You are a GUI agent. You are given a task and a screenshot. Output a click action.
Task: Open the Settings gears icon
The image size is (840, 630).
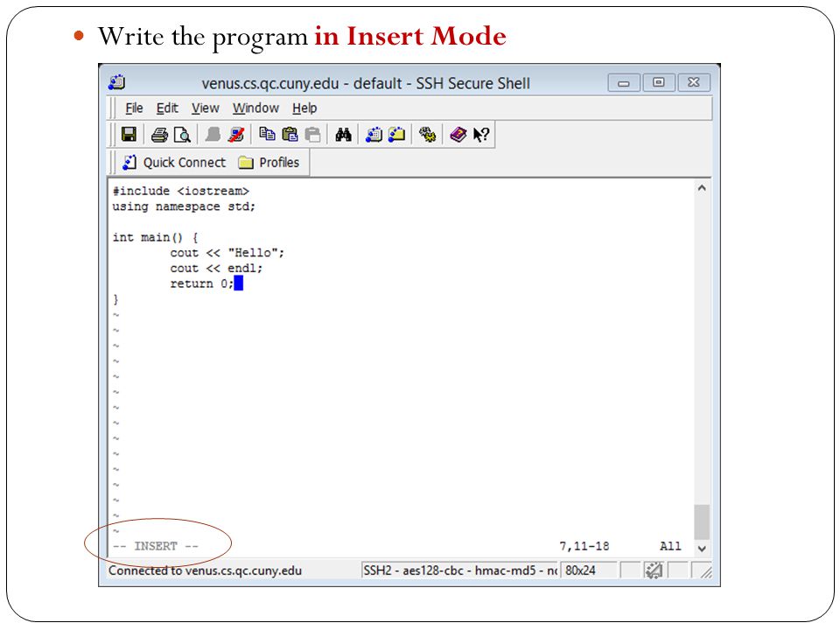click(428, 135)
